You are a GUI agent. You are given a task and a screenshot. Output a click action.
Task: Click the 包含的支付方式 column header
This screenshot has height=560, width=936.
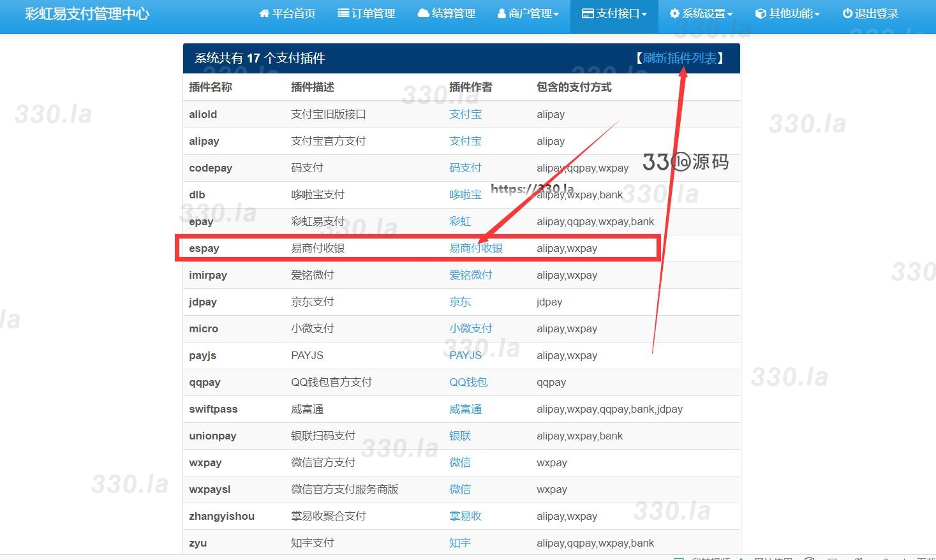[x=574, y=87]
